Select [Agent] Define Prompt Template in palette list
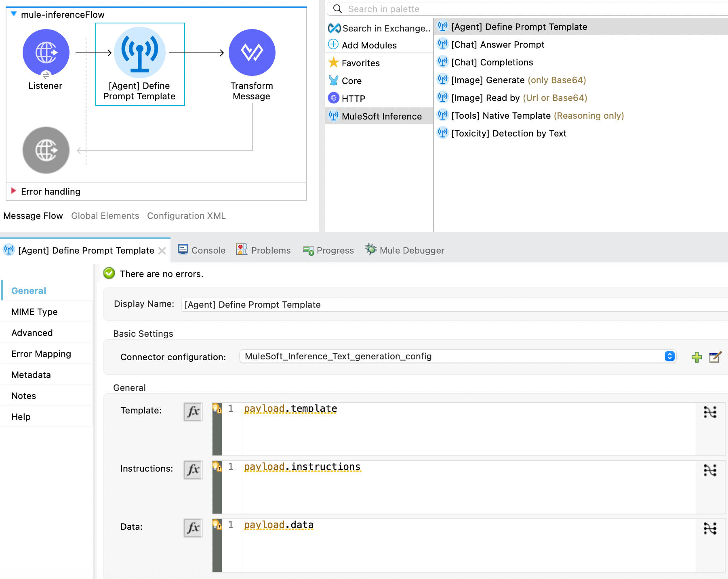728x579 pixels. coord(581,27)
